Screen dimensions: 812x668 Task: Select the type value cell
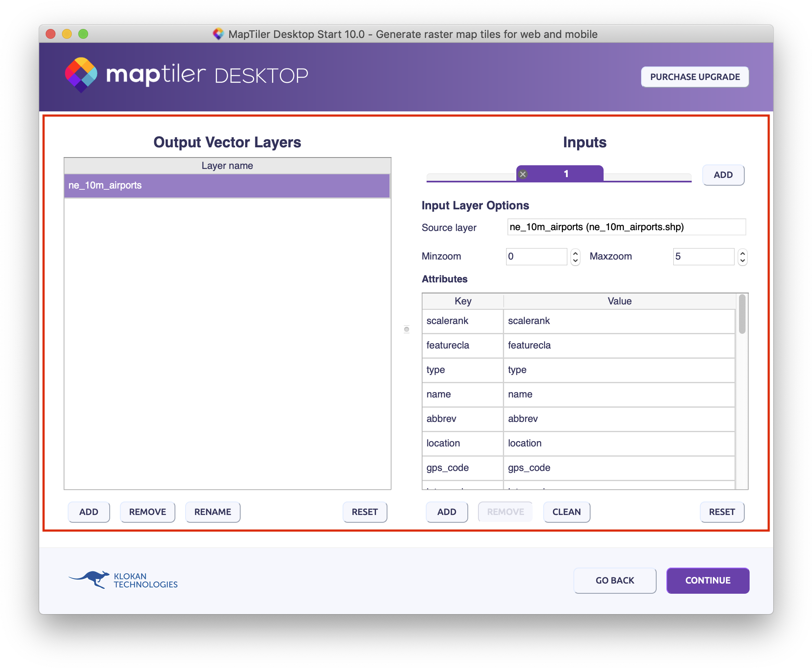point(619,370)
